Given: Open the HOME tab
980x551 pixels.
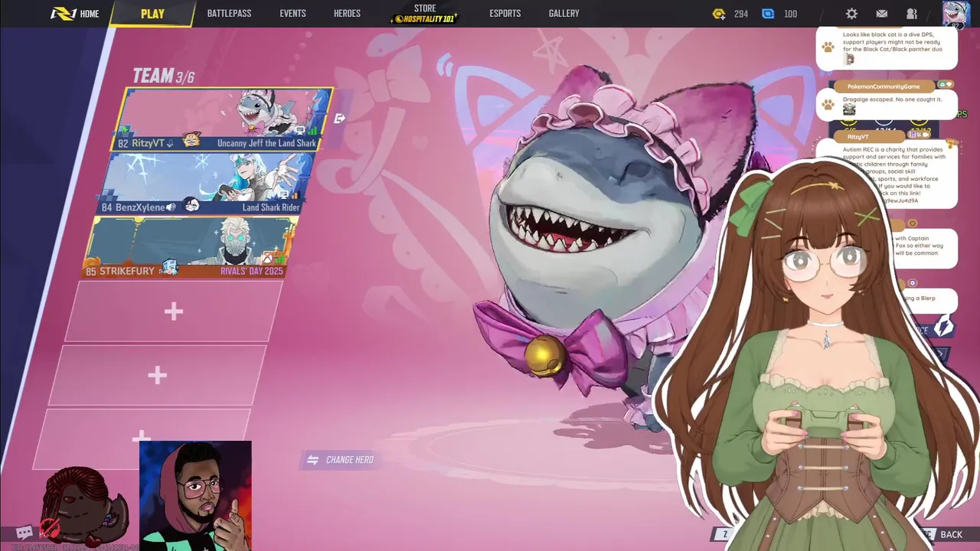Looking at the screenshot, I should (89, 14).
